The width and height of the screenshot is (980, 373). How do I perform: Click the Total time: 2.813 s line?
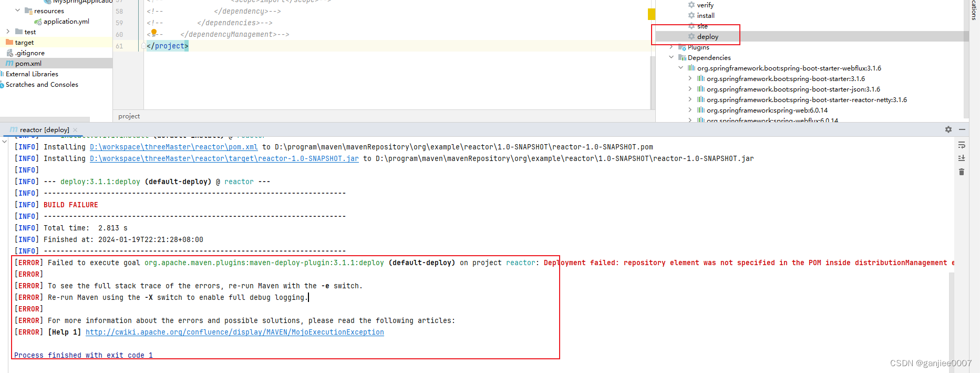[x=86, y=228]
